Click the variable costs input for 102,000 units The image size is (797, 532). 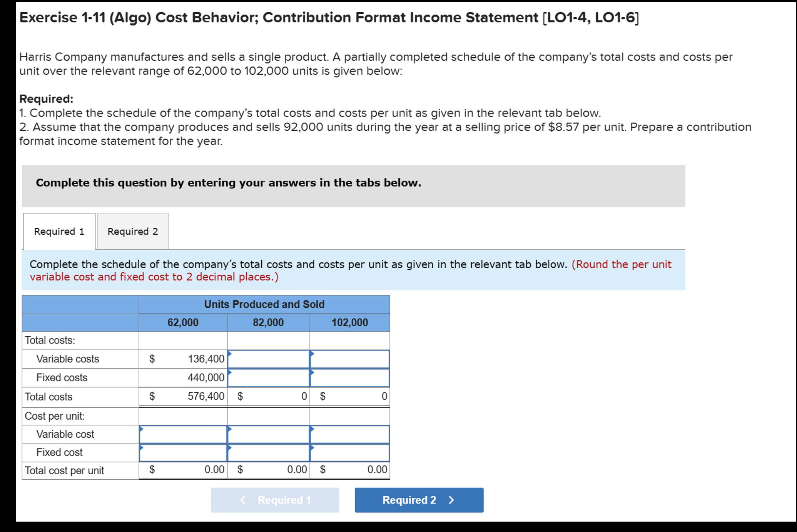(x=349, y=359)
